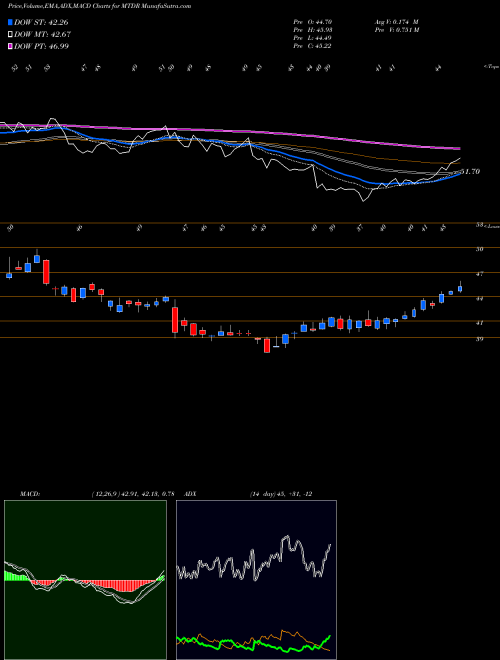Viewport: 500px width, 660px height.
Task: Click the 'Pre O: 44.70' value
Action: point(313,22)
